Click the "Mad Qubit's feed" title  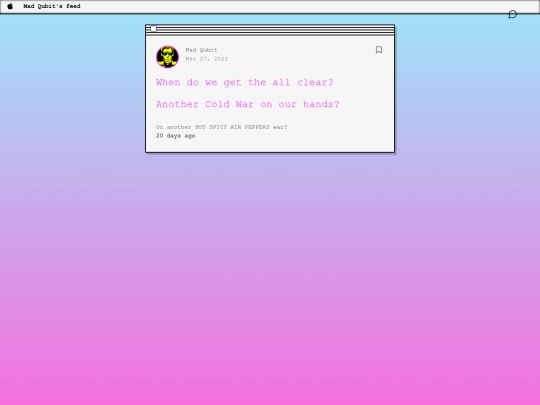(52, 6)
